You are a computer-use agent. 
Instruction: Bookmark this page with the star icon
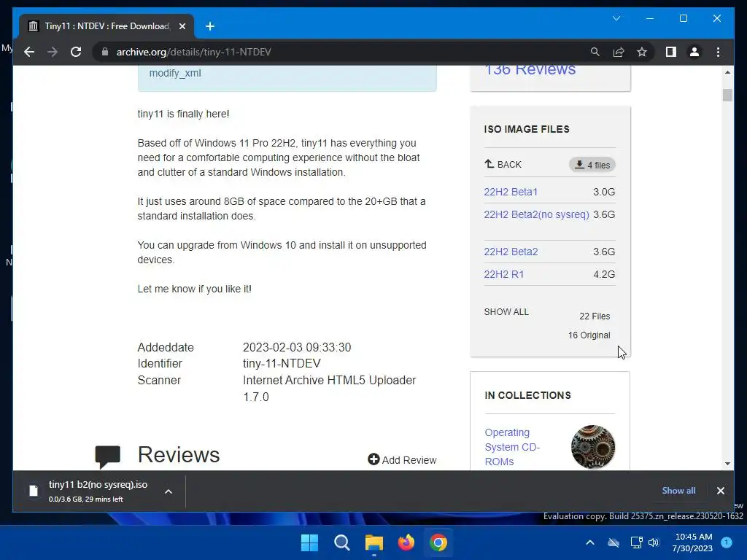(x=642, y=52)
